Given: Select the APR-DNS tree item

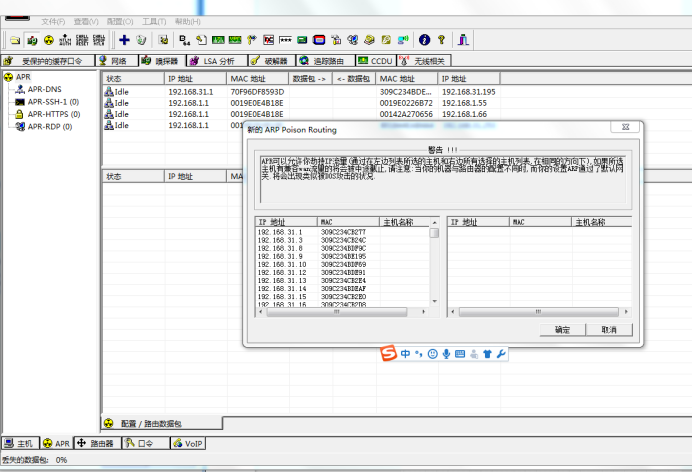Looking at the screenshot, I should pyautogui.click(x=43, y=89).
